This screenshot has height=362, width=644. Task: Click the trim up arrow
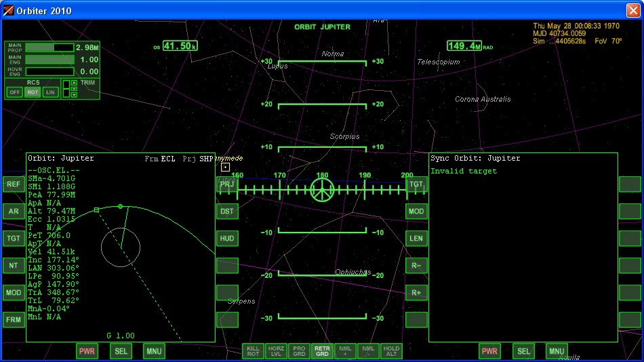(75, 83)
